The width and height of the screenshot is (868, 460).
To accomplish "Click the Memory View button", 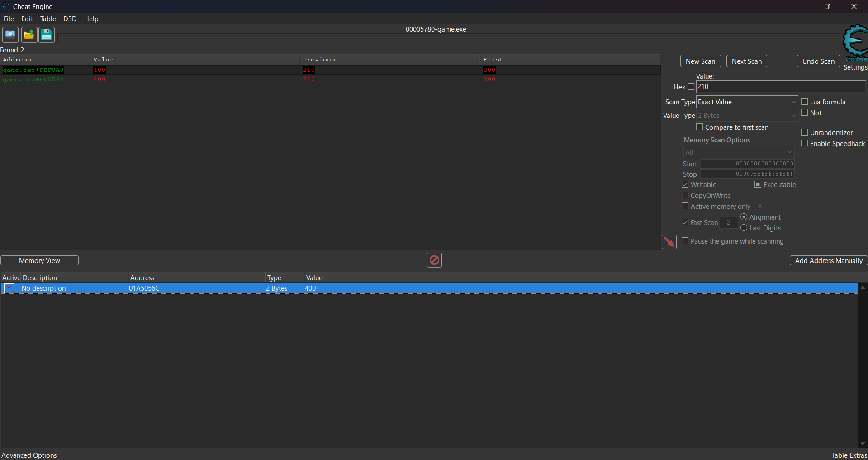I will point(39,261).
